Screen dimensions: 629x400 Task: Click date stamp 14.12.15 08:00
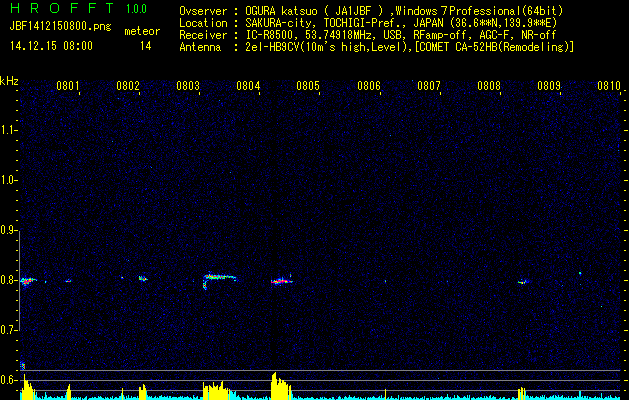51,46
